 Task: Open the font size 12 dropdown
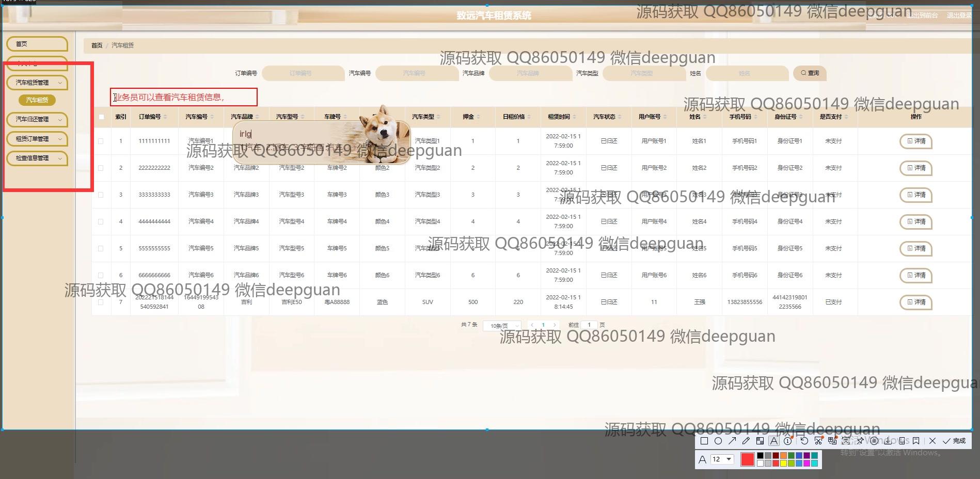(x=722, y=459)
